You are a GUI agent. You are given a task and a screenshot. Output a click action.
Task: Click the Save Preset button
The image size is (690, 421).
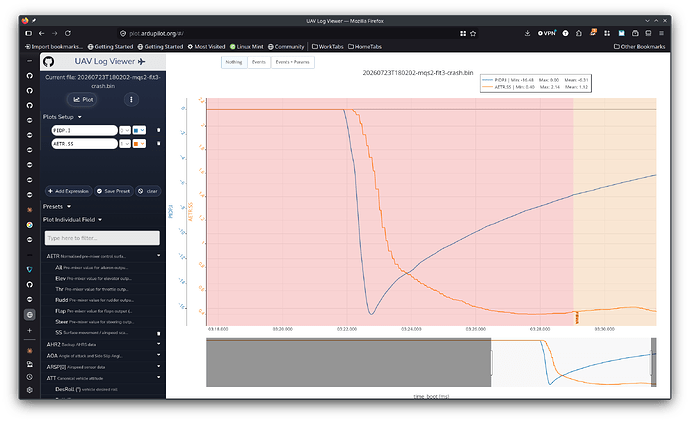click(114, 191)
